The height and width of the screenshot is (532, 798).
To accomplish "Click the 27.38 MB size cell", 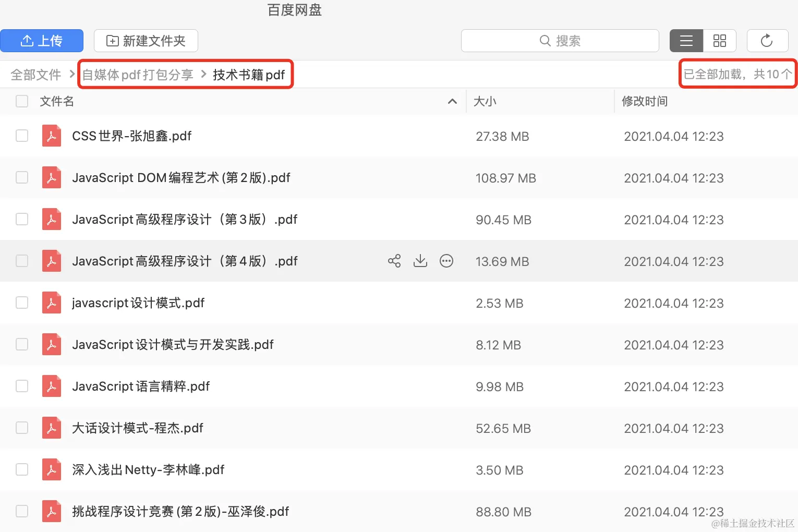I will [502, 136].
